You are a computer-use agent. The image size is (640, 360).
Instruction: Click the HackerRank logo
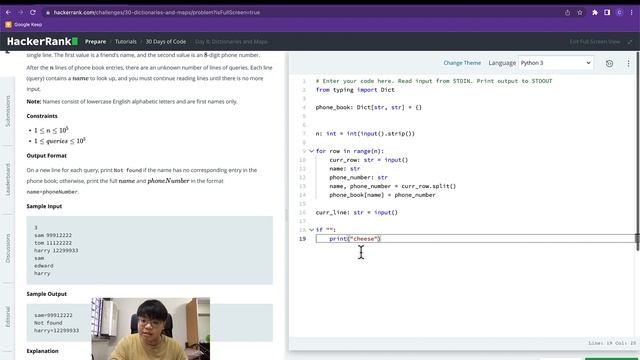[x=42, y=41]
